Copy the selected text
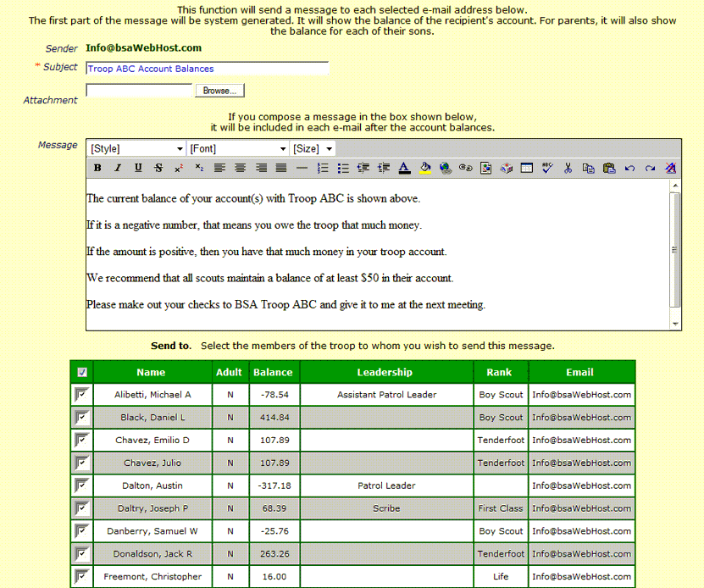Viewport: 704px width, 588px height. click(588, 169)
